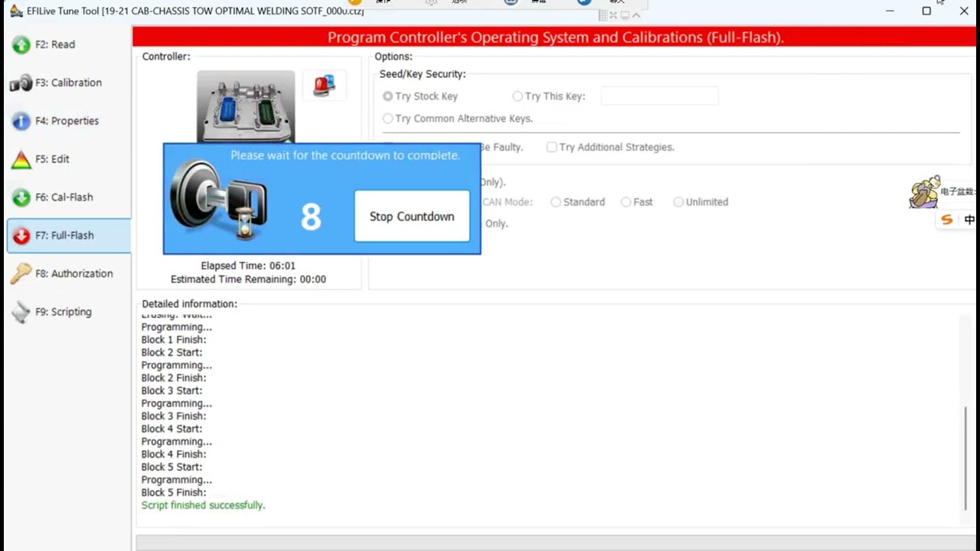Click the countdown number 8
Viewport: 980px width, 551px height.
(x=311, y=217)
